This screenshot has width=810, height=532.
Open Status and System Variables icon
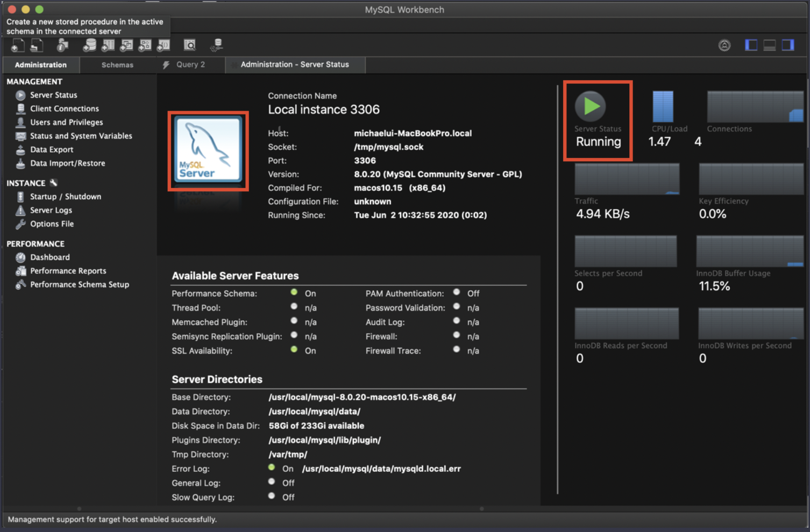[x=20, y=136]
